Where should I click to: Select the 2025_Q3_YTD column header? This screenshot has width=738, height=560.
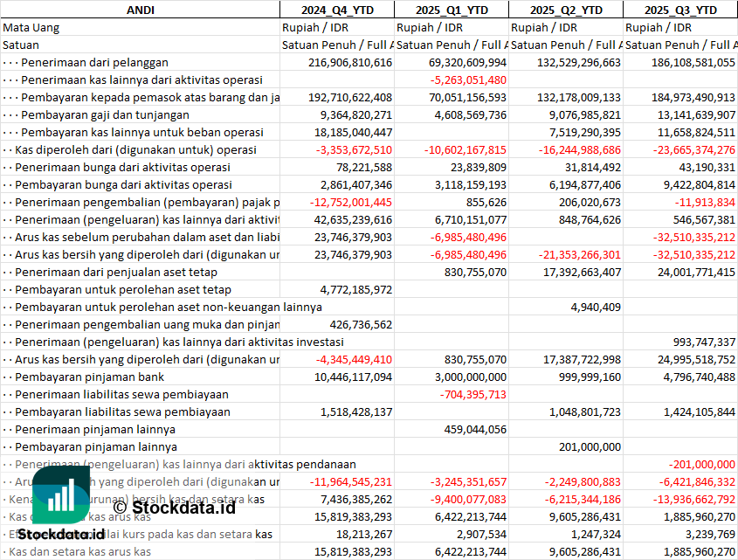[680, 10]
